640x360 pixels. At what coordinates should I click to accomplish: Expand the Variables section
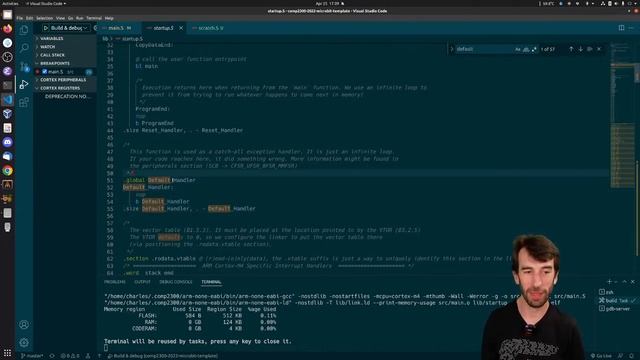(65, 38)
